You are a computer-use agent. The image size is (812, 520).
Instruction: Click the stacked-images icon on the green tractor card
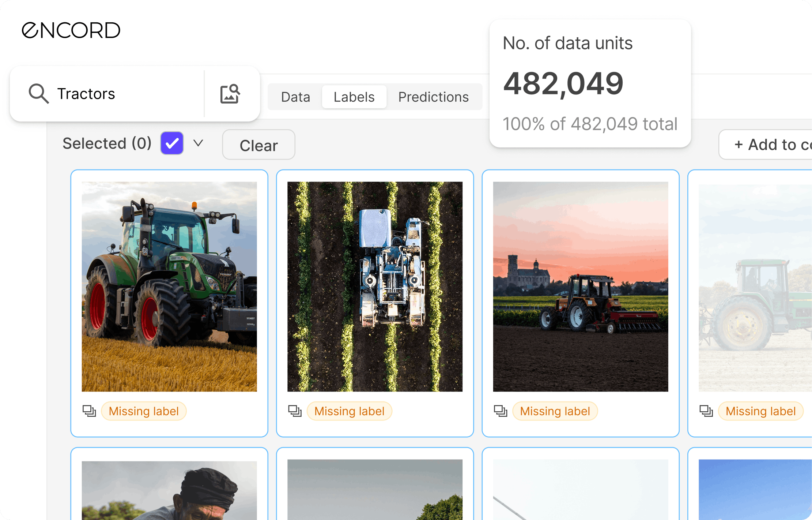[x=89, y=411]
